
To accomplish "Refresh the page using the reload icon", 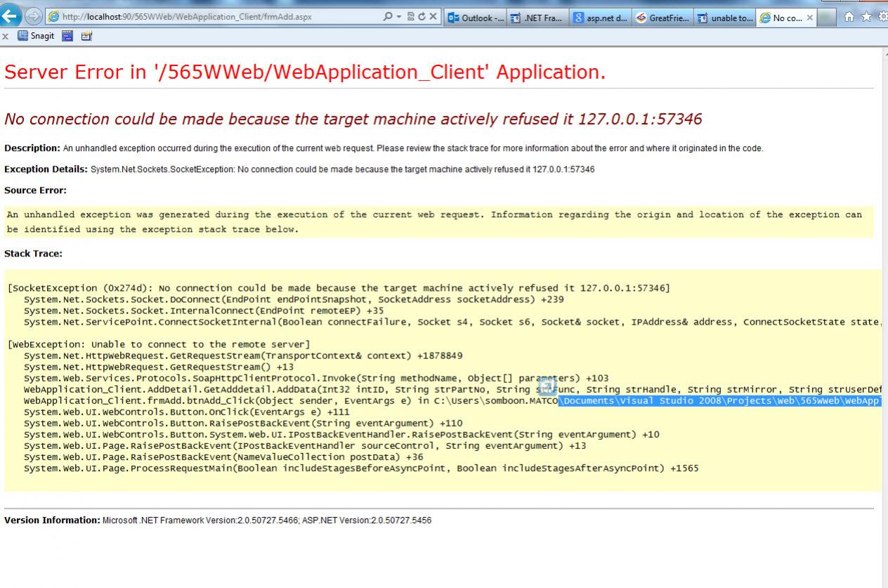I will pos(421,17).
